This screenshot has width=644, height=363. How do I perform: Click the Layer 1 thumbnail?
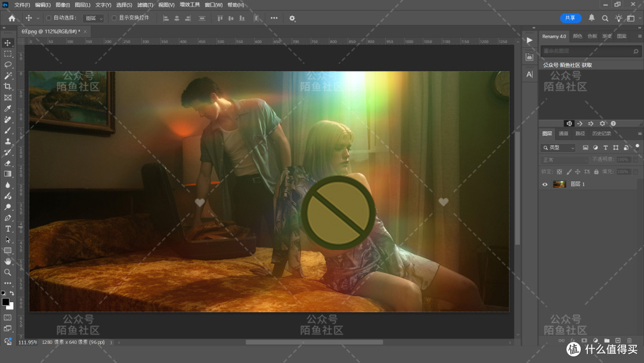pyautogui.click(x=559, y=184)
